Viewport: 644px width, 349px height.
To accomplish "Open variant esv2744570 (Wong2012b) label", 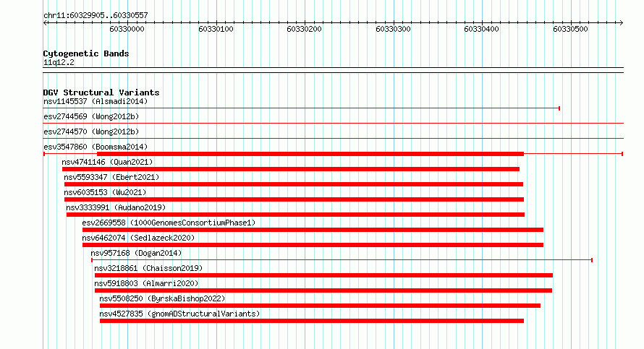I will [91, 132].
